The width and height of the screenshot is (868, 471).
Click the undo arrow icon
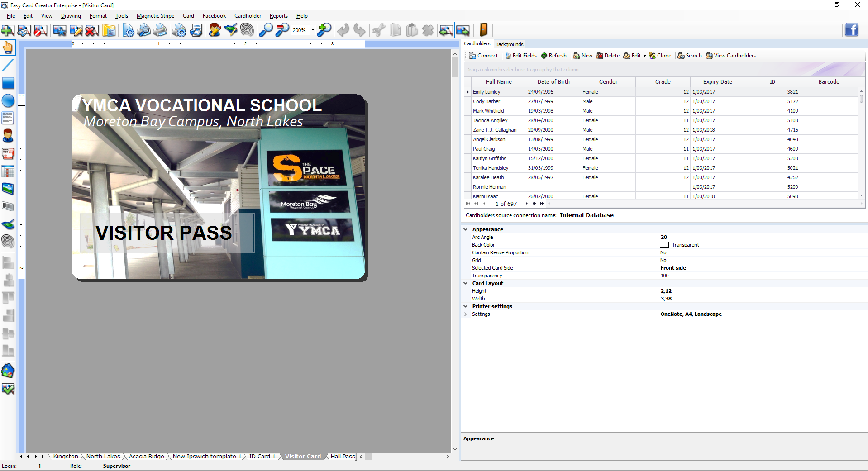click(x=343, y=30)
